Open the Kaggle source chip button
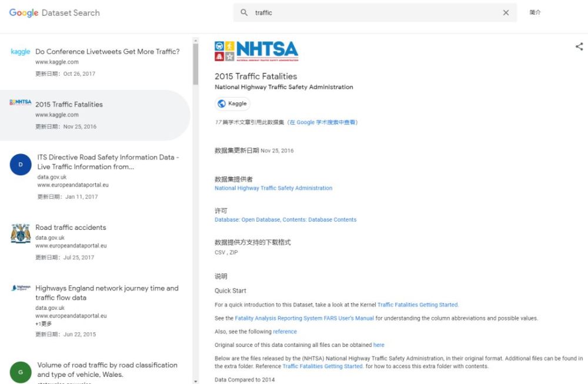The image size is (588, 384). (232, 103)
